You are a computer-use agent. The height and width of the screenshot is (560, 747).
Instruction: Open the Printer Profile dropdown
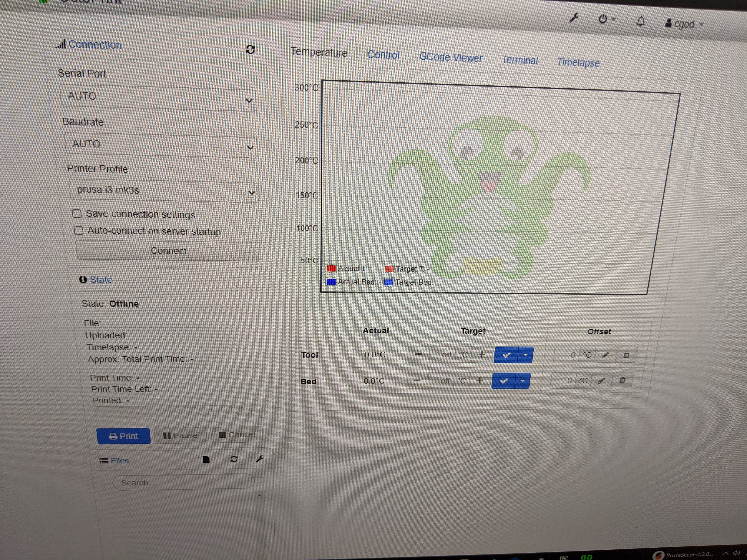click(164, 191)
